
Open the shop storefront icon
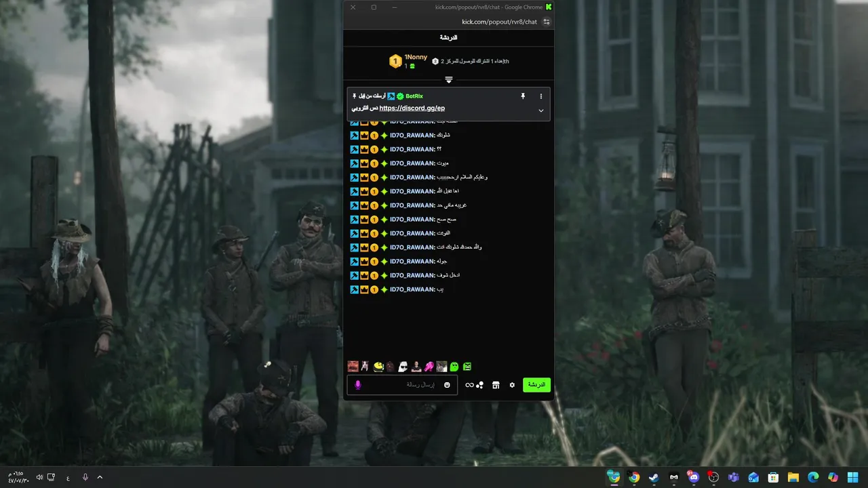(496, 385)
